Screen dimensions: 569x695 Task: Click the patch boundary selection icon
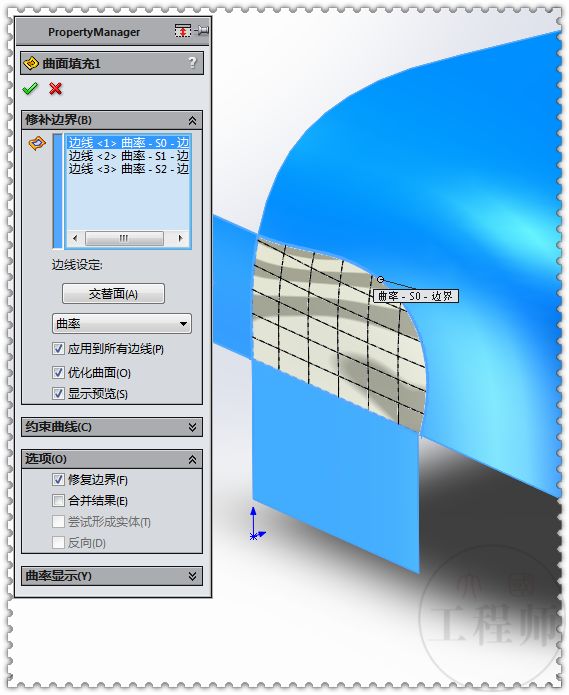[37, 143]
